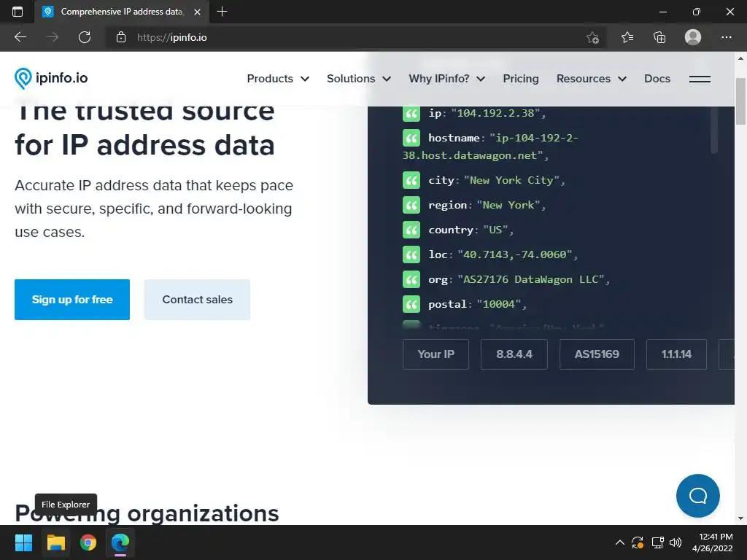
Task: Click the page vertical scrollbar thumb
Action: 740,101
